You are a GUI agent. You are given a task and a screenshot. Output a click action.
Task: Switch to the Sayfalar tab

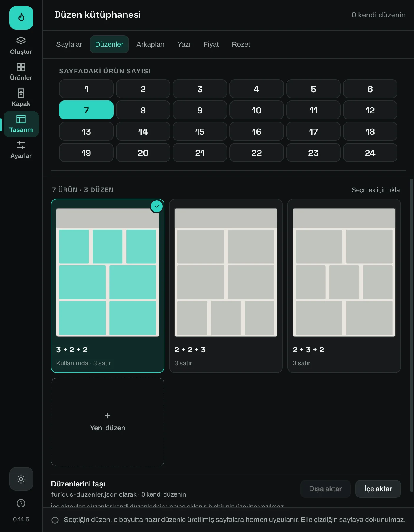pos(69,44)
